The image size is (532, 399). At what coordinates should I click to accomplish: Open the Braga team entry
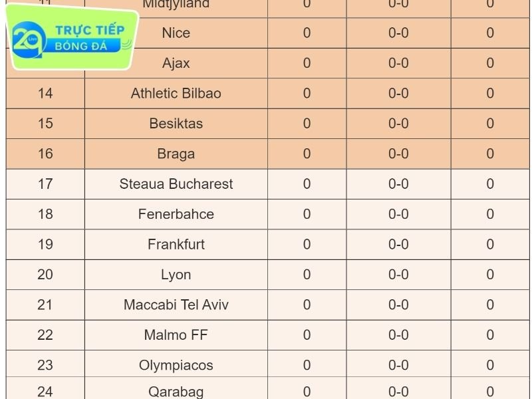tap(176, 154)
